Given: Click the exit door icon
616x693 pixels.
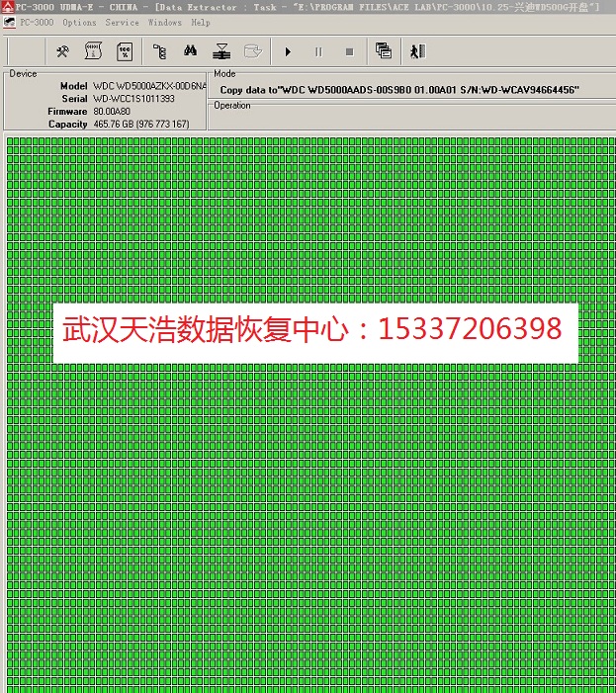Looking at the screenshot, I should [418, 51].
